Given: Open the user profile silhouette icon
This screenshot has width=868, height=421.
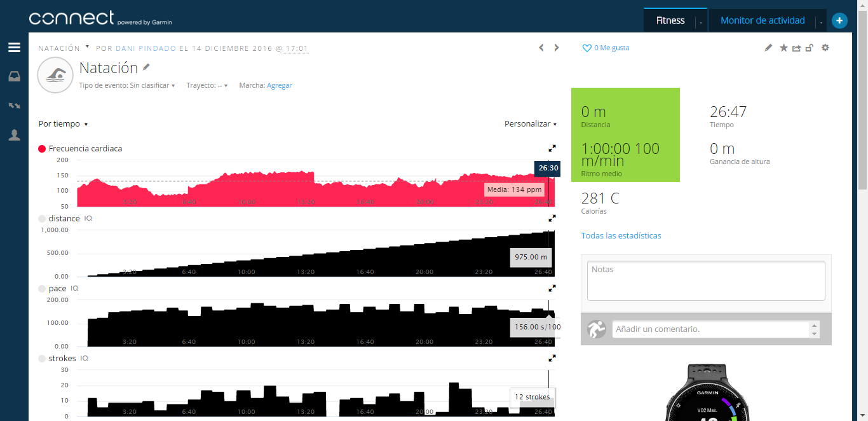Looking at the screenshot, I should (14, 135).
